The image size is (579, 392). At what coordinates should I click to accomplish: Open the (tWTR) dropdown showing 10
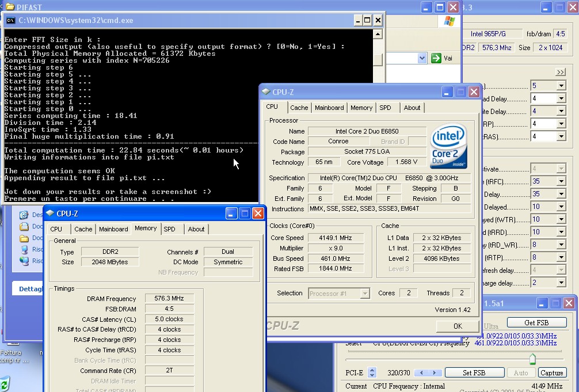click(561, 219)
